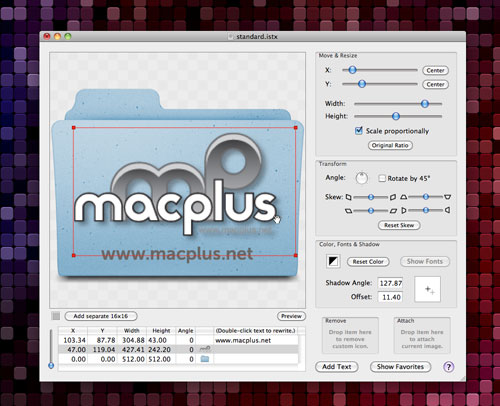This screenshot has height=406, width=500.
Task: Click the 103.34 X value cell
Action: pyautogui.click(x=73, y=340)
